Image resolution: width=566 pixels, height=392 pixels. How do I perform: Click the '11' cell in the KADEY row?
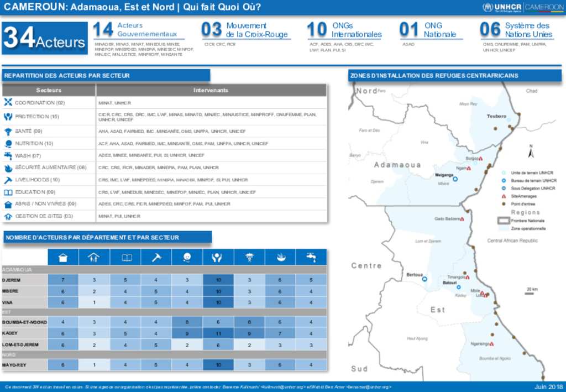click(x=218, y=333)
